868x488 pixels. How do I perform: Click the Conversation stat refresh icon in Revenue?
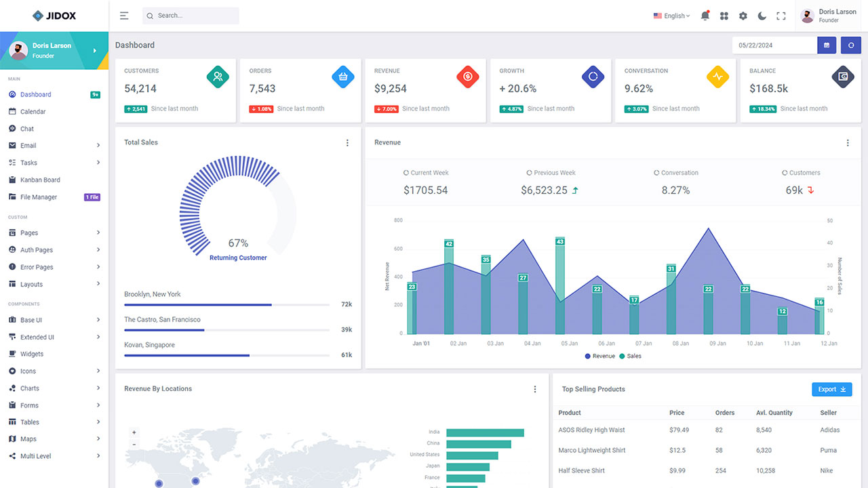pyautogui.click(x=656, y=173)
